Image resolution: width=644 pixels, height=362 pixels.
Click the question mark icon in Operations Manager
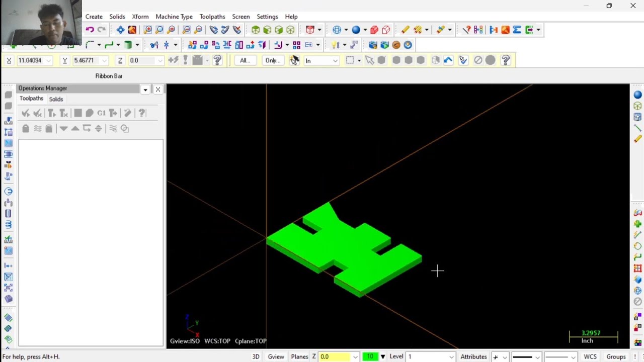(142, 113)
